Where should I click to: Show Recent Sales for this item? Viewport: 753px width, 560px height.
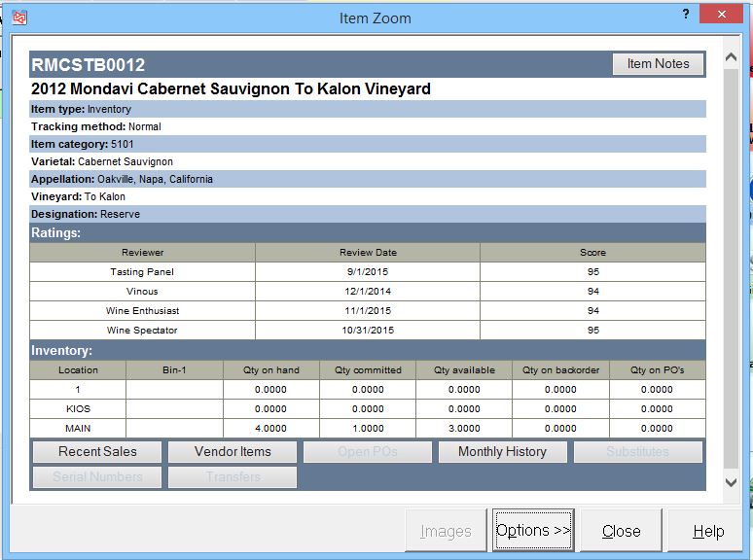click(97, 451)
